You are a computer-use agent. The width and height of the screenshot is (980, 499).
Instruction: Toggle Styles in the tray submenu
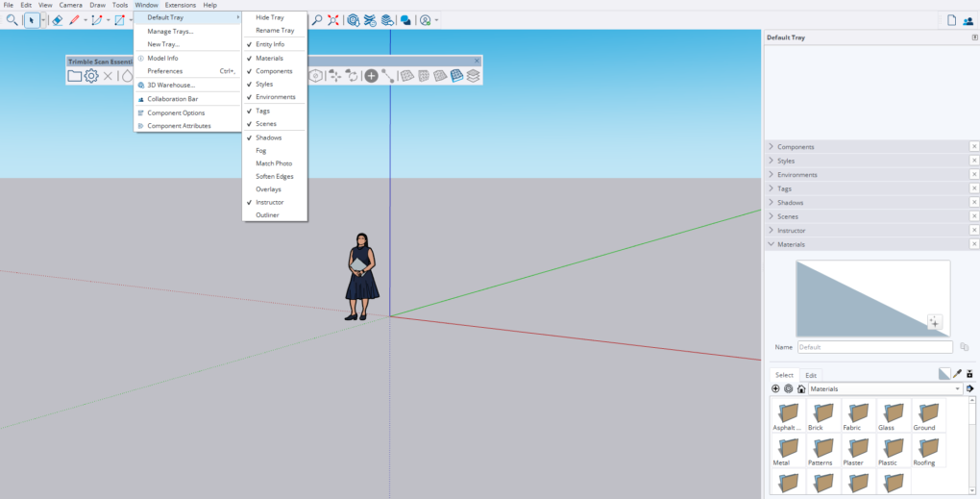coord(275,84)
